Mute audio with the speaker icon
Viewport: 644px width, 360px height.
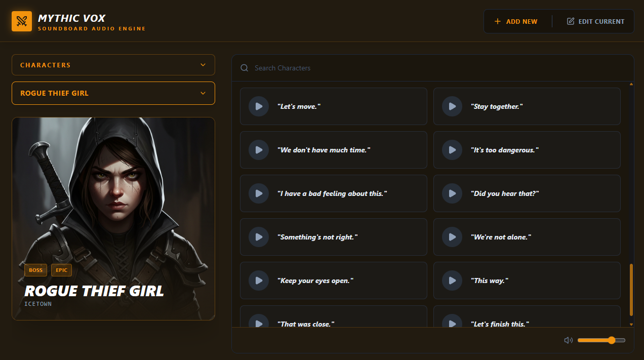(x=569, y=340)
